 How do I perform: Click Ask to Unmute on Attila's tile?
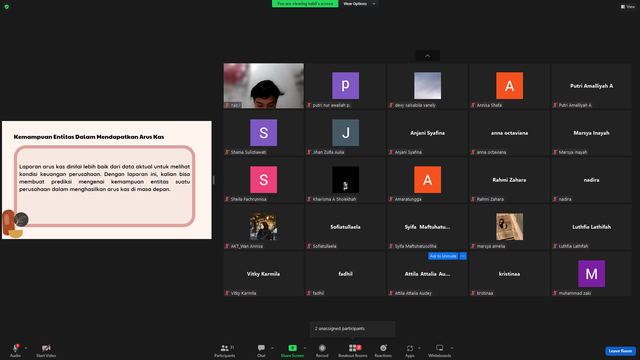[443, 256]
